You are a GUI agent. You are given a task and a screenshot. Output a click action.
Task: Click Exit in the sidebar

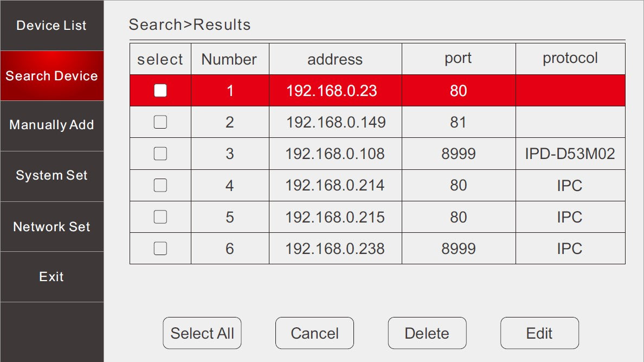51,277
